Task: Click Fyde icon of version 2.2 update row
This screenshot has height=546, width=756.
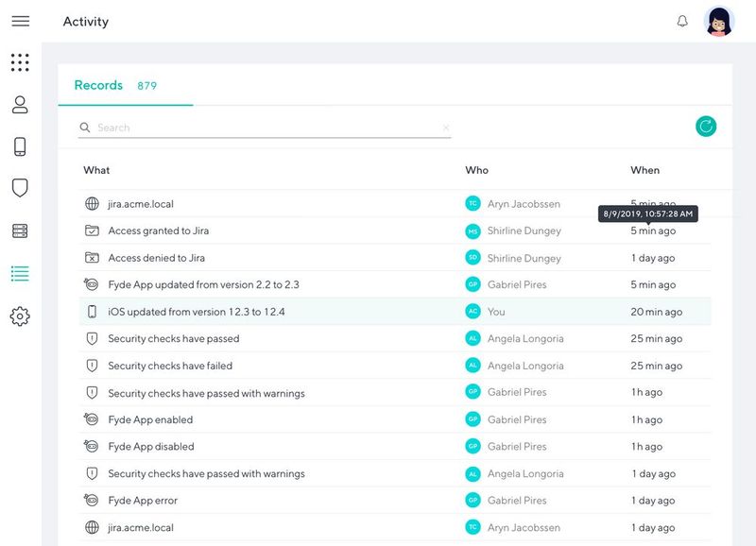Action: [91, 283]
